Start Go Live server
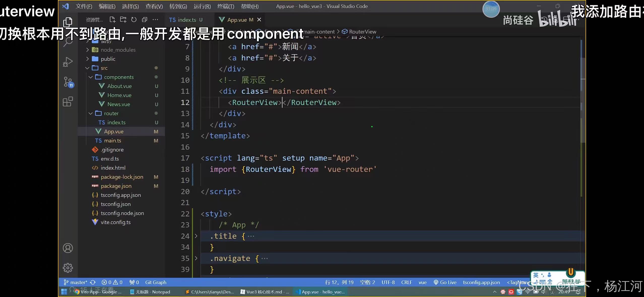The width and height of the screenshot is (644, 297). (445, 282)
